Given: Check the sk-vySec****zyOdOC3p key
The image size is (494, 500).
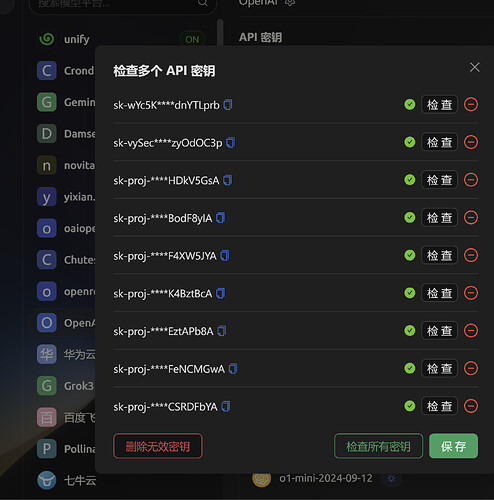Looking at the screenshot, I should click(x=439, y=142).
